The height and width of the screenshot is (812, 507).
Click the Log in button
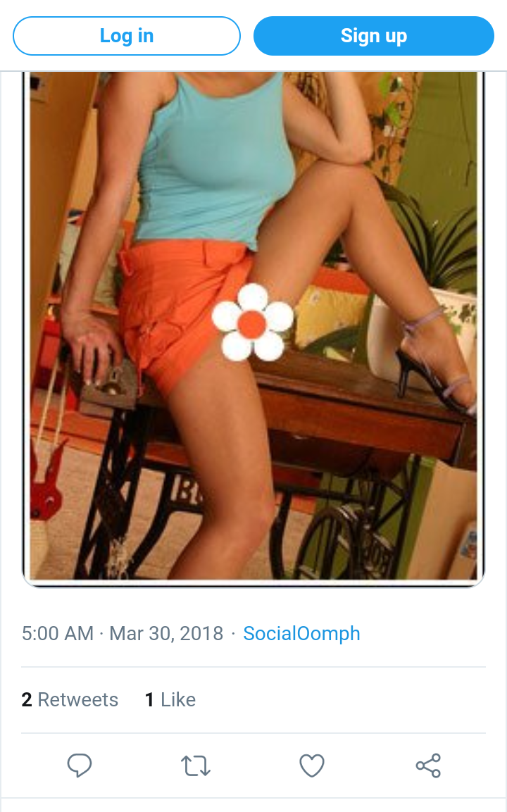[x=127, y=36]
